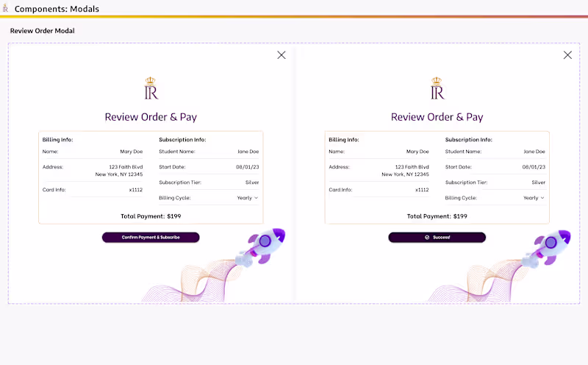Click the Subscription Tier: label in the right modal

pos(466,182)
